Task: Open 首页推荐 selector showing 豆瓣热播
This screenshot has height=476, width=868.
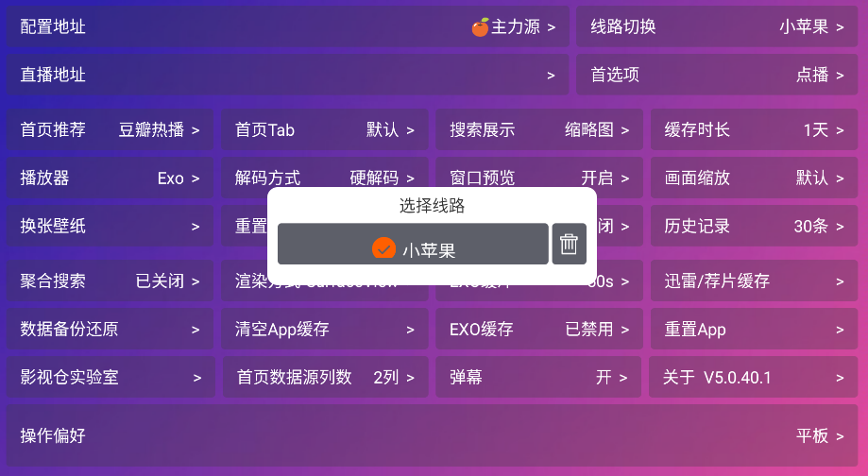Action: click(x=110, y=129)
